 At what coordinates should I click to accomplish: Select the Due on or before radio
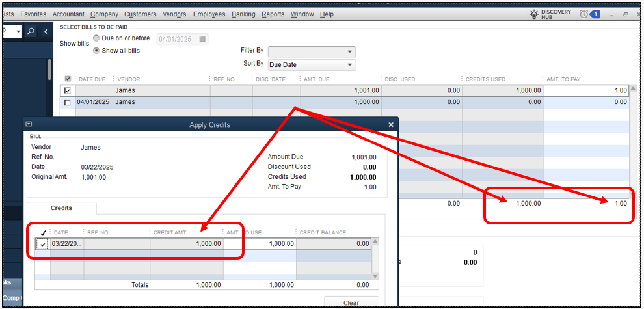click(x=96, y=38)
